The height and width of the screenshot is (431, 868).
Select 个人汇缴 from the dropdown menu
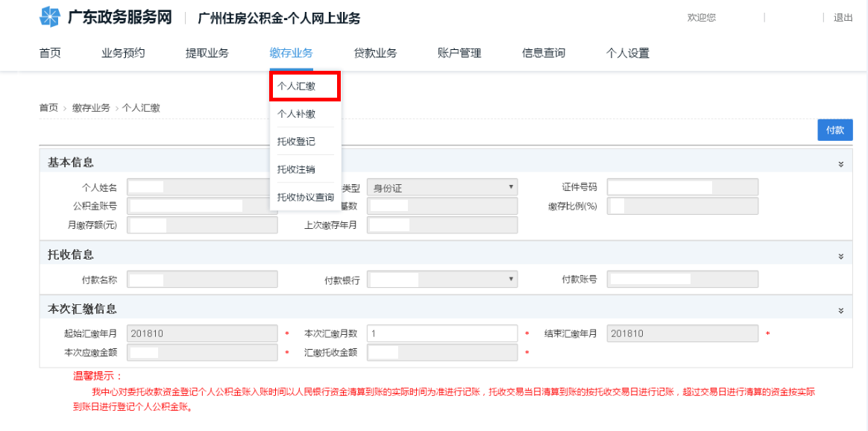click(297, 86)
